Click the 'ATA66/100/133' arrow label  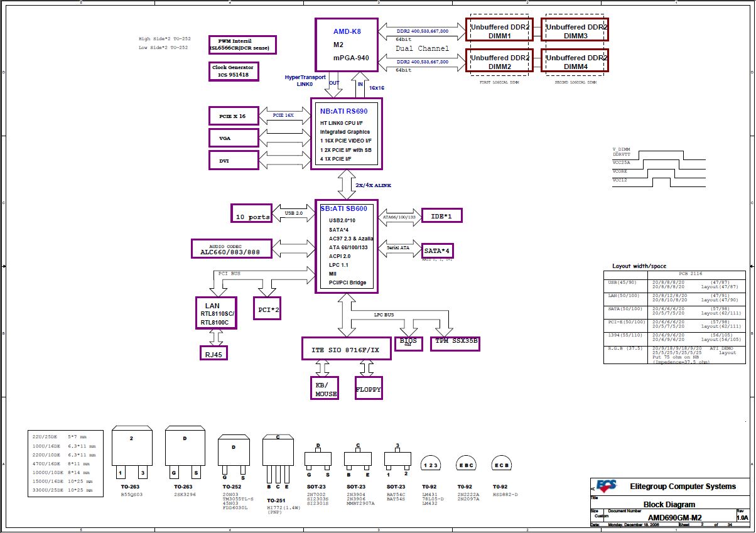(x=399, y=217)
